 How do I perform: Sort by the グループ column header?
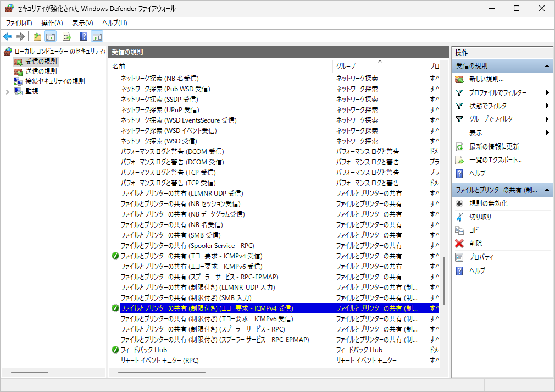[380, 66]
